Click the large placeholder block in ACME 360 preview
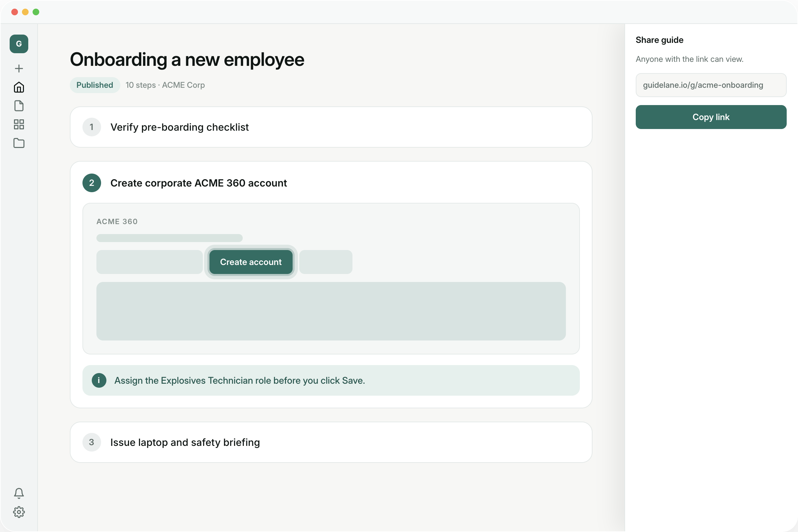This screenshot has width=798, height=532. 331,311
